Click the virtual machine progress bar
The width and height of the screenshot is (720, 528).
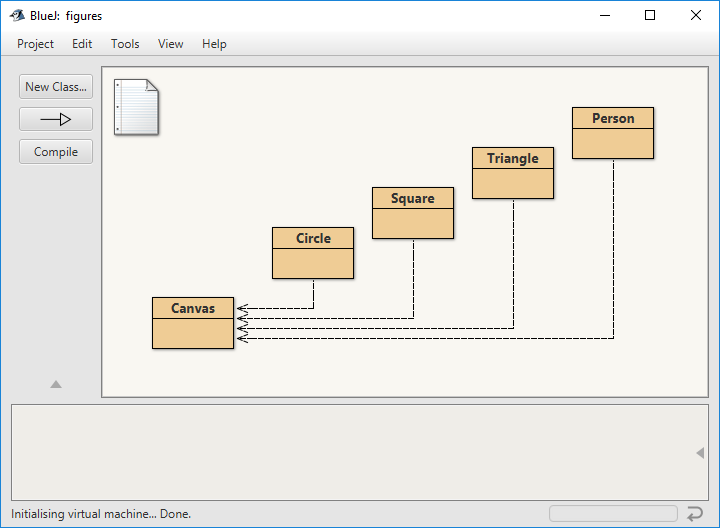pyautogui.click(x=613, y=514)
